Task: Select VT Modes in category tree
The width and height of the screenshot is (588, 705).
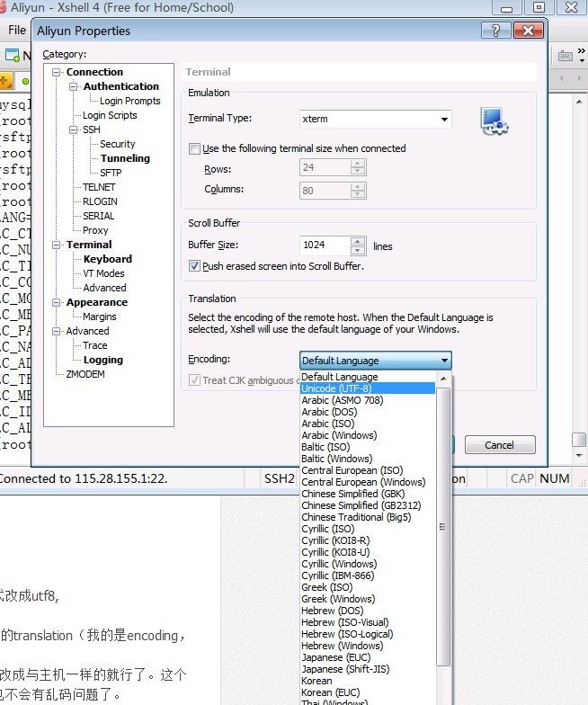Action: [x=104, y=273]
